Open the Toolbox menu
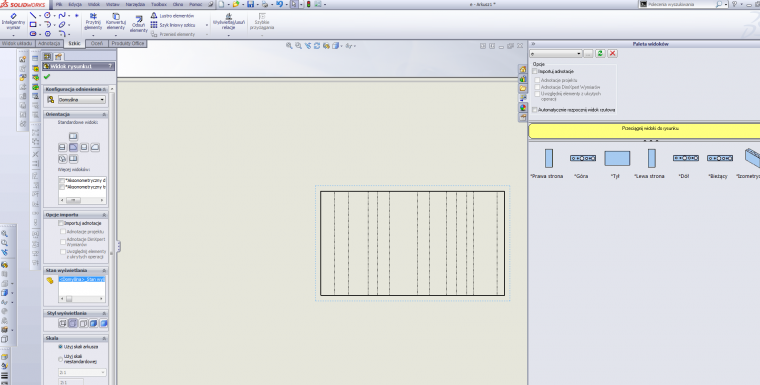The image size is (760, 385). (159, 4)
